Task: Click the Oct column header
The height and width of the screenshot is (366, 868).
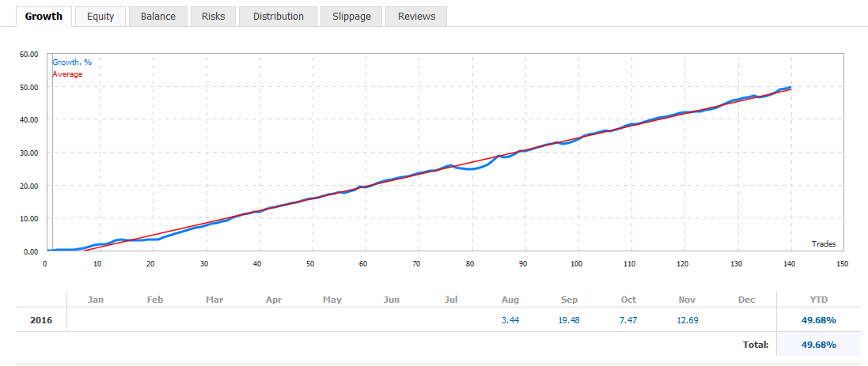Action: tap(628, 300)
